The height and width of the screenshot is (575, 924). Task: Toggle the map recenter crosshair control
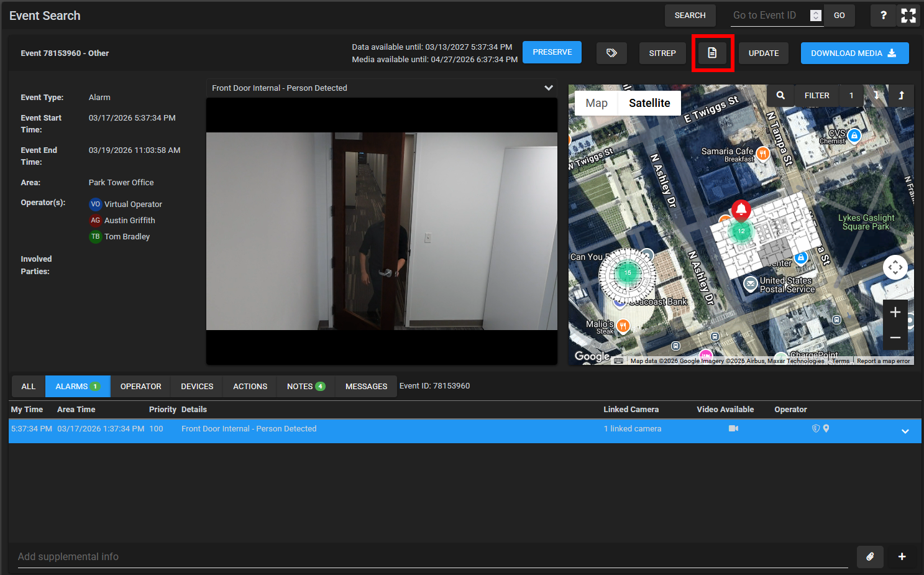pyautogui.click(x=895, y=268)
